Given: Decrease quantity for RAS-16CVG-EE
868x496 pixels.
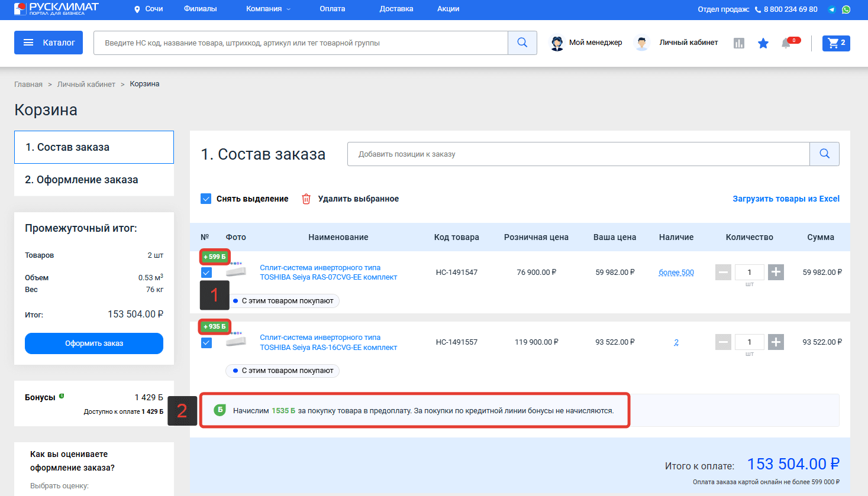Looking at the screenshot, I should pos(723,342).
